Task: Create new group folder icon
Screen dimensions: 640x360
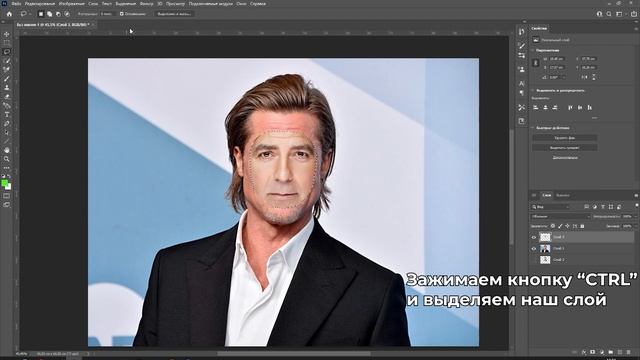Action: click(611, 352)
